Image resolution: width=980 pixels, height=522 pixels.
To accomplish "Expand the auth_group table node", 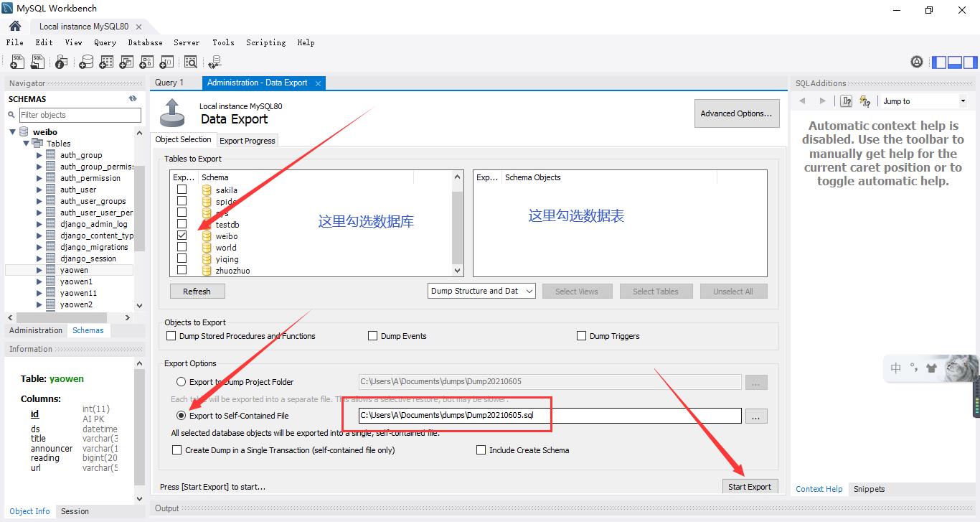I will click(39, 155).
